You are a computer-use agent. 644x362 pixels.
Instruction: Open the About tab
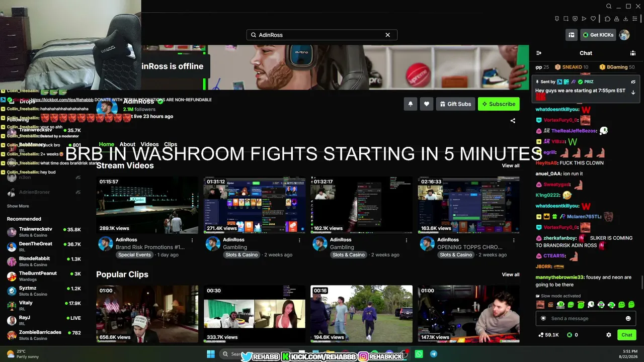(127, 144)
